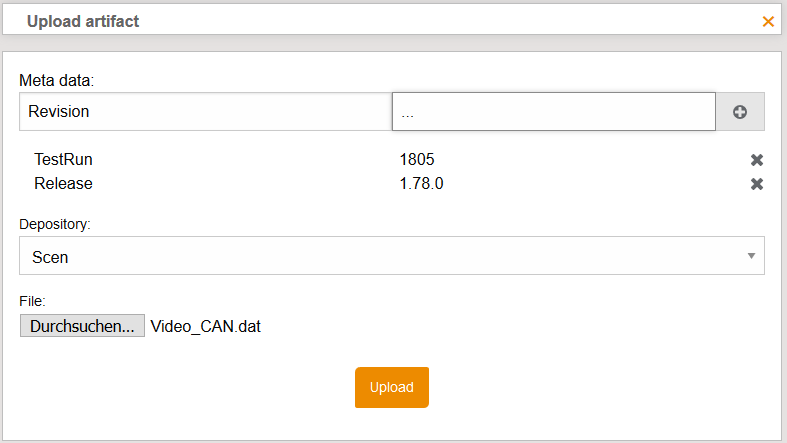Click the 1.78.0 Release value
The width and height of the screenshot is (787, 443).
point(421,184)
